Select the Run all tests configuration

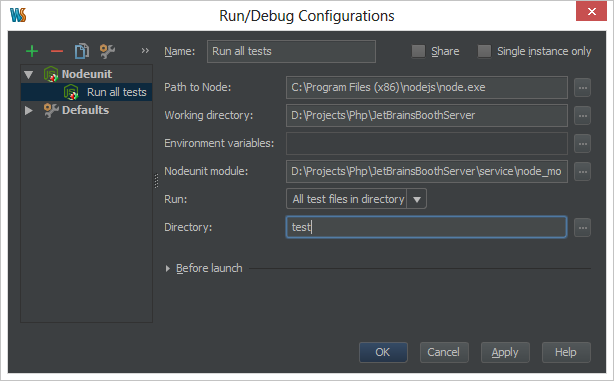click(x=86, y=92)
